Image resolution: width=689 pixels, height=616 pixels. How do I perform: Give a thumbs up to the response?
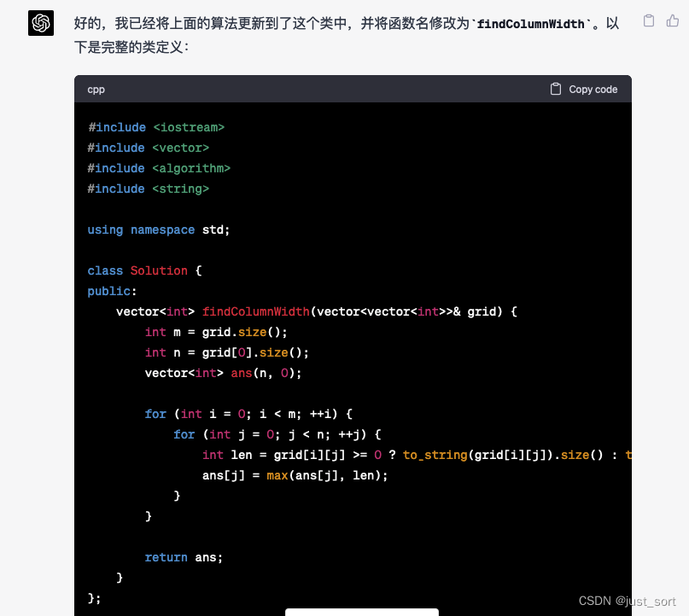[x=671, y=20]
